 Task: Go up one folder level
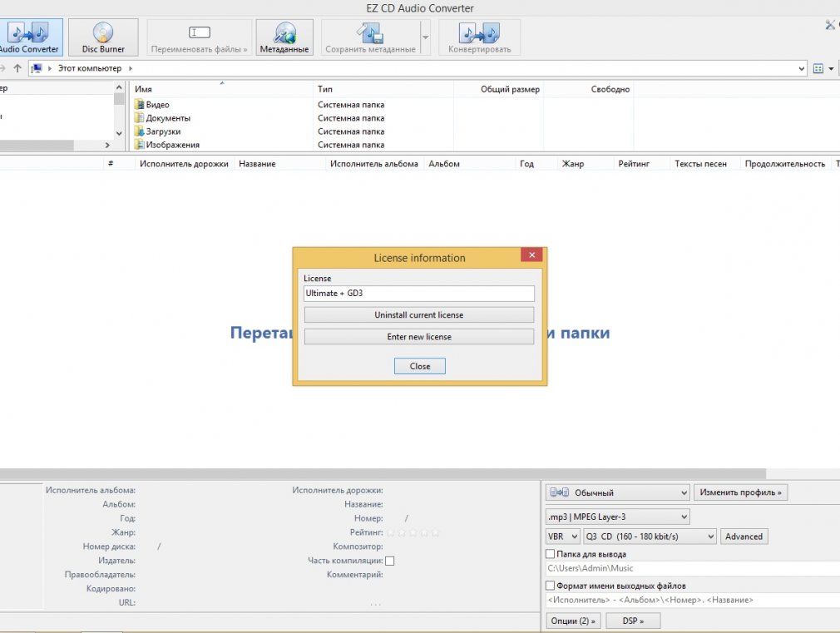(x=17, y=68)
